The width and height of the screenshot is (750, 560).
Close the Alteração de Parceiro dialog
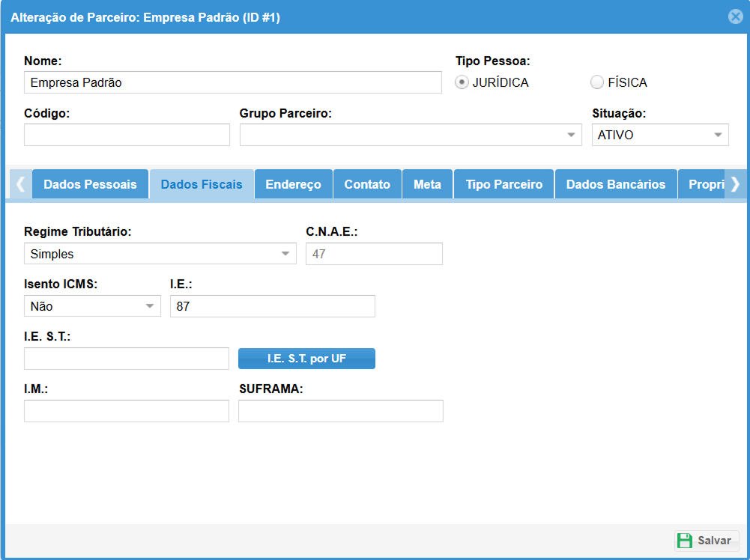[735, 16]
